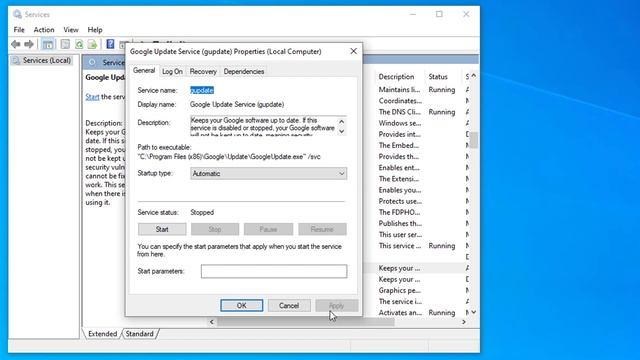Click the Start the service link

92,97
